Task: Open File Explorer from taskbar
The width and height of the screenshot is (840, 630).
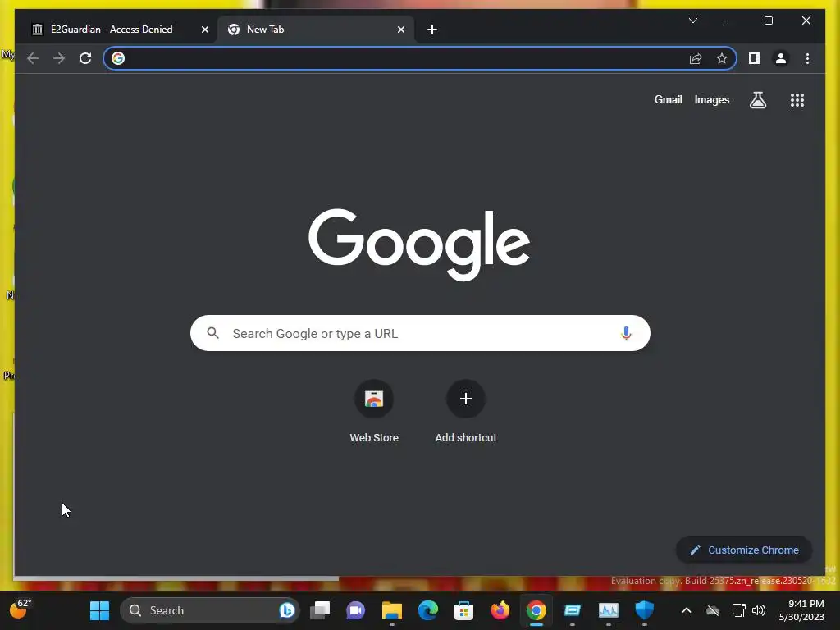Action: pos(391,610)
